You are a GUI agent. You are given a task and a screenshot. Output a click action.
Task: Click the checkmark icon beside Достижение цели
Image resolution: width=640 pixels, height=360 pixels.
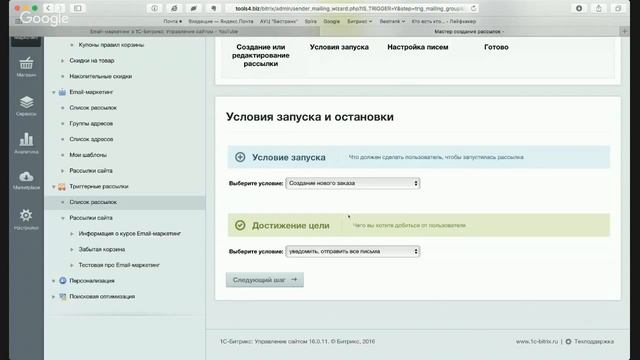point(240,225)
